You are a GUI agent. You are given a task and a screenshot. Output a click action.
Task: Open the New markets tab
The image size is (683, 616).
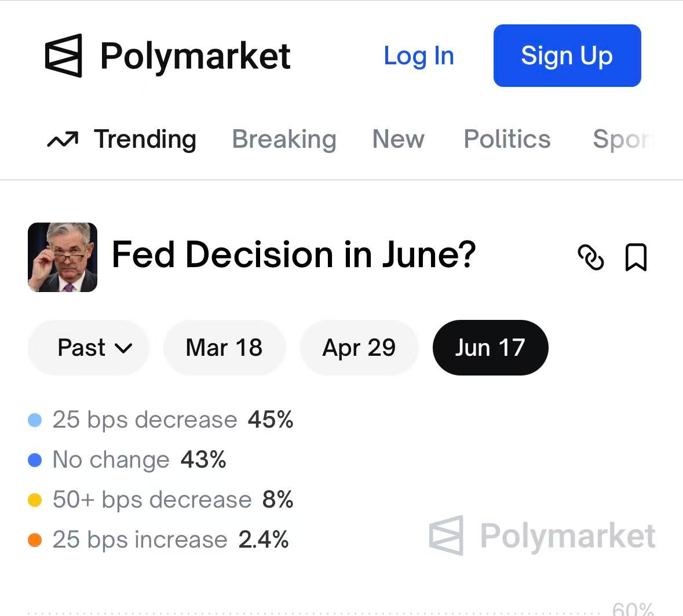tap(398, 140)
